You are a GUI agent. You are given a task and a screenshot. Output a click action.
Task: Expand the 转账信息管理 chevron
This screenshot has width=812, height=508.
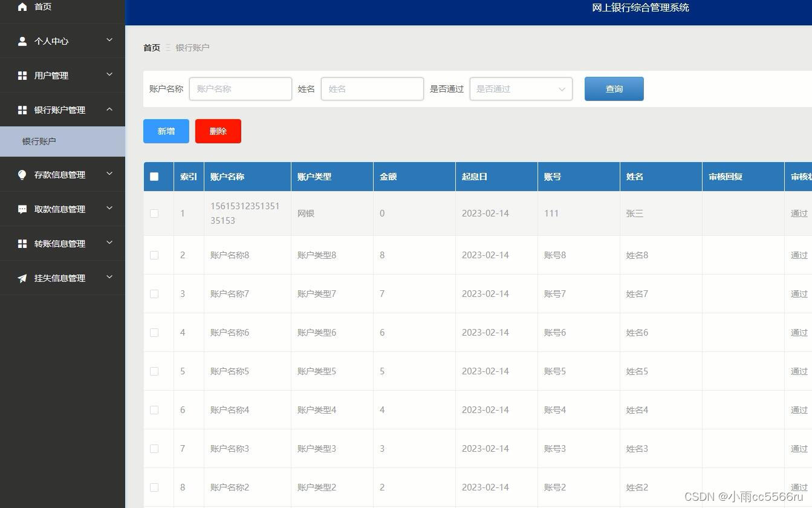click(109, 243)
